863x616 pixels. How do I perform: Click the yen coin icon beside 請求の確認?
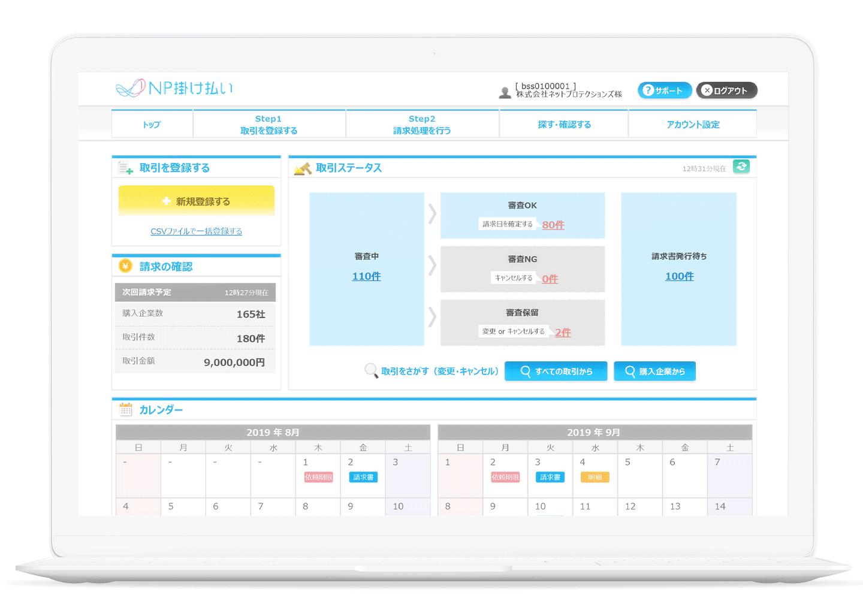[125, 265]
